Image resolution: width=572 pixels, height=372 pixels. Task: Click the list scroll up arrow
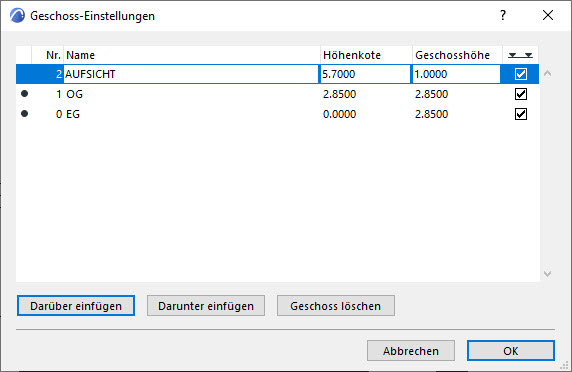coord(547,73)
